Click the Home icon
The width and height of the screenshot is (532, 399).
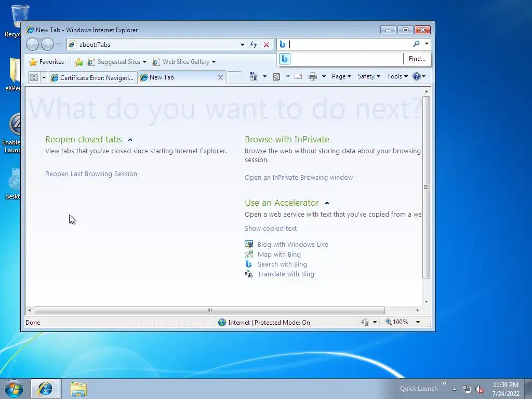(254, 76)
